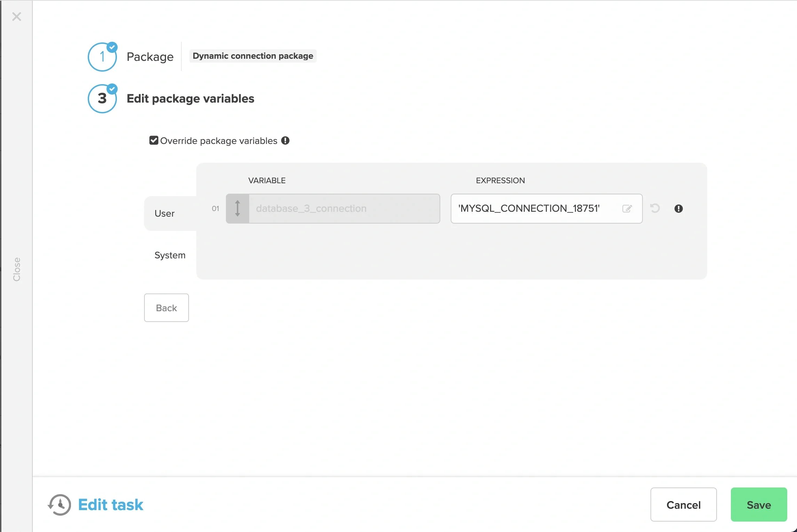
Task: Click the Edit task clock icon
Action: pos(60,505)
